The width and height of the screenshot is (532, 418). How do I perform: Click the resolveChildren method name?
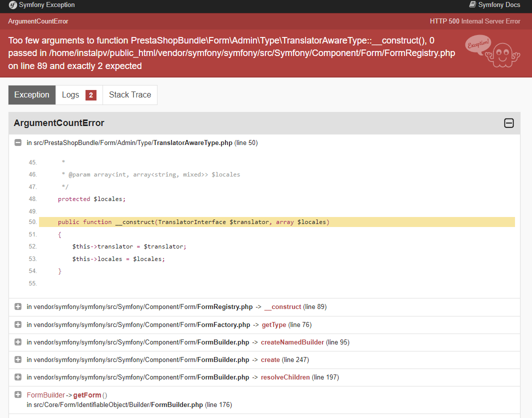(x=285, y=377)
